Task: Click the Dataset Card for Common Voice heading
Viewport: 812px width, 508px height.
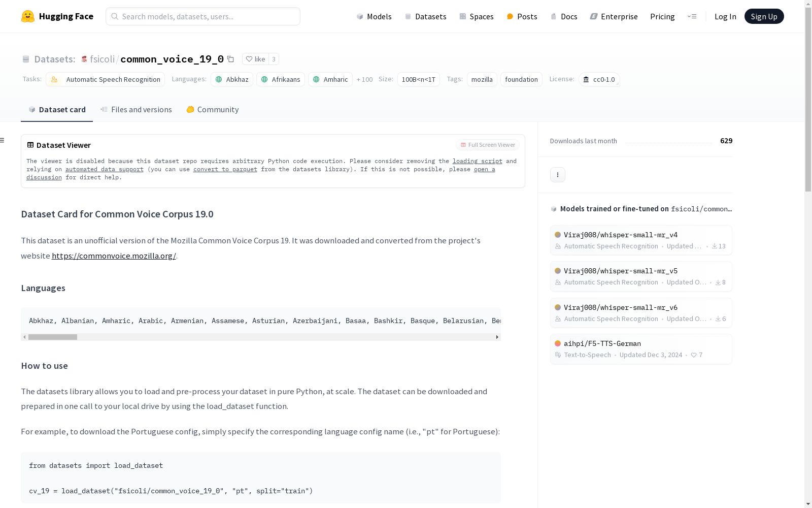Action: 117,214
